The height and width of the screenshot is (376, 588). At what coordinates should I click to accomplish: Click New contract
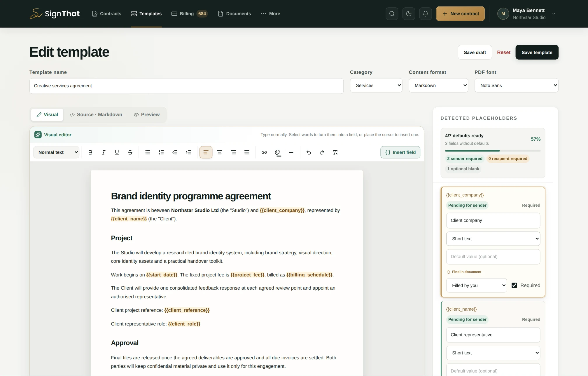(x=460, y=14)
